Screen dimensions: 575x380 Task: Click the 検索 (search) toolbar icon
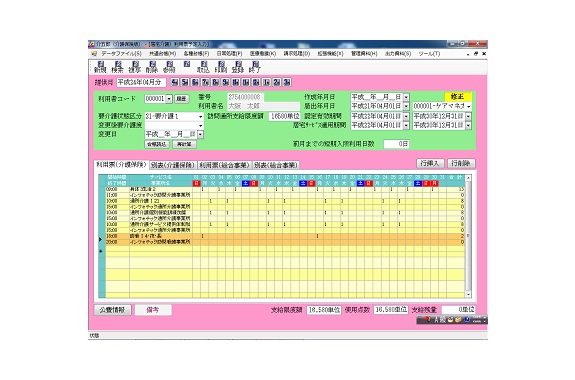click(x=117, y=67)
